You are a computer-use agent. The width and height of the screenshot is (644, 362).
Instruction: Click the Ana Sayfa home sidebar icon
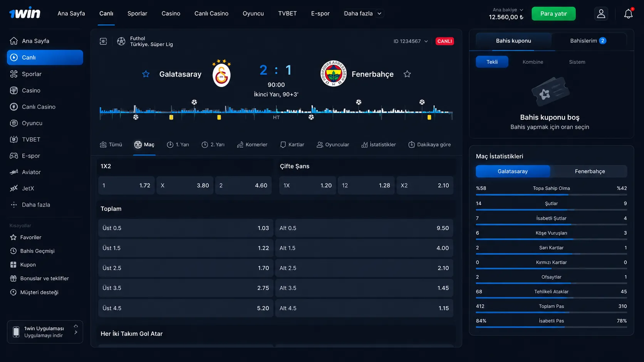(14, 41)
